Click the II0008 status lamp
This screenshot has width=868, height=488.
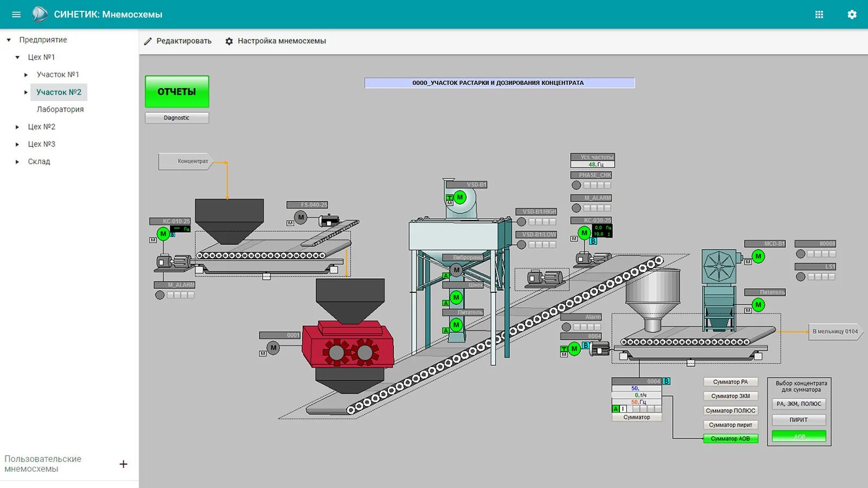tap(800, 254)
